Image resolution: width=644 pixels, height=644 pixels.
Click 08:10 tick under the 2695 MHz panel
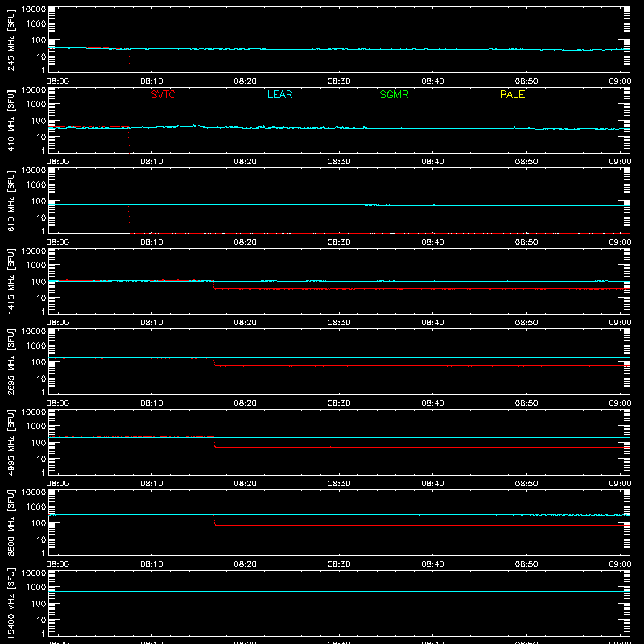pyautogui.click(x=151, y=403)
